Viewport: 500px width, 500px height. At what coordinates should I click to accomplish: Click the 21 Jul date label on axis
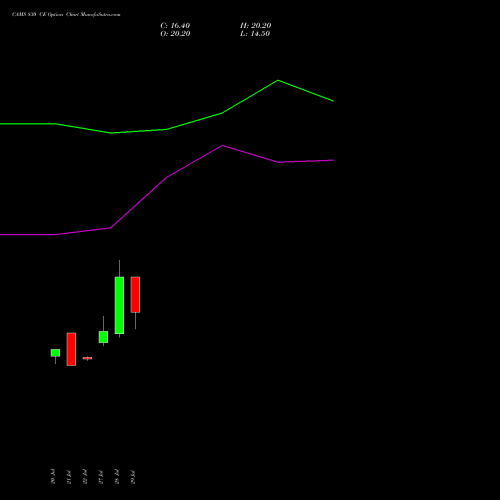pyautogui.click(x=69, y=476)
